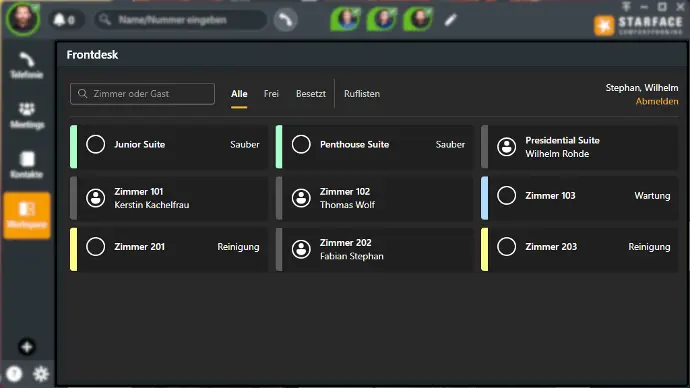The height and width of the screenshot is (388, 690).
Task: Switch to the Frei filter tab
Action: pyautogui.click(x=271, y=94)
